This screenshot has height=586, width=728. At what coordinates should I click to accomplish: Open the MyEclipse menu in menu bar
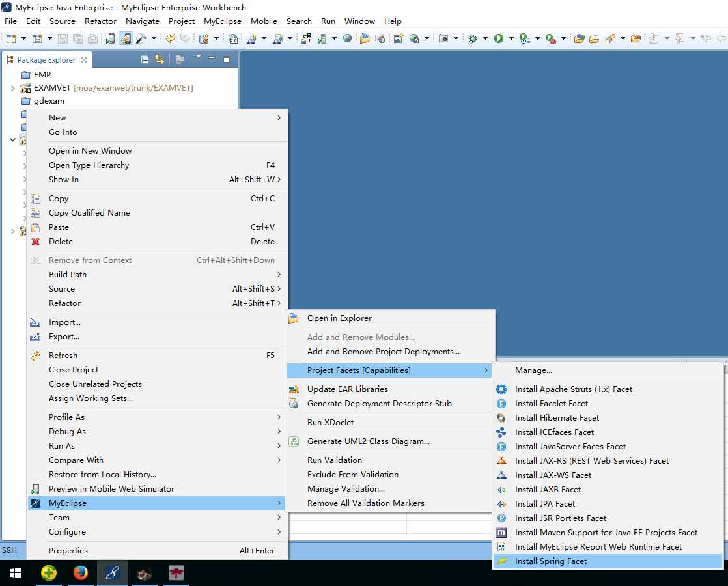tap(223, 21)
